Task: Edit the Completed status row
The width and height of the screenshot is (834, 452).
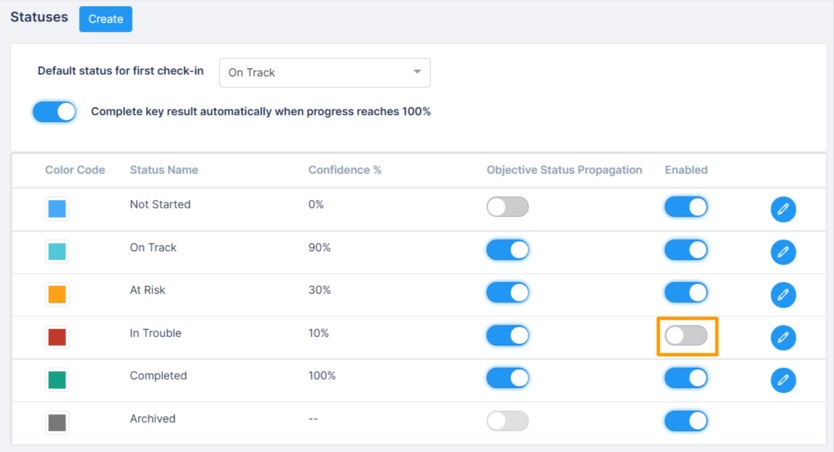Action: (783, 380)
